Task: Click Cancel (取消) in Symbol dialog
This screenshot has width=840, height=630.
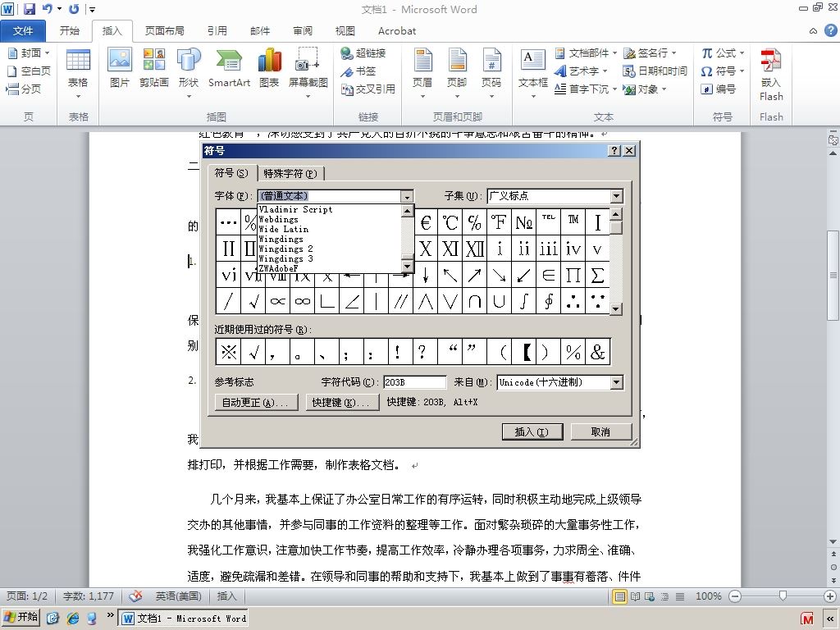Action: [601, 431]
